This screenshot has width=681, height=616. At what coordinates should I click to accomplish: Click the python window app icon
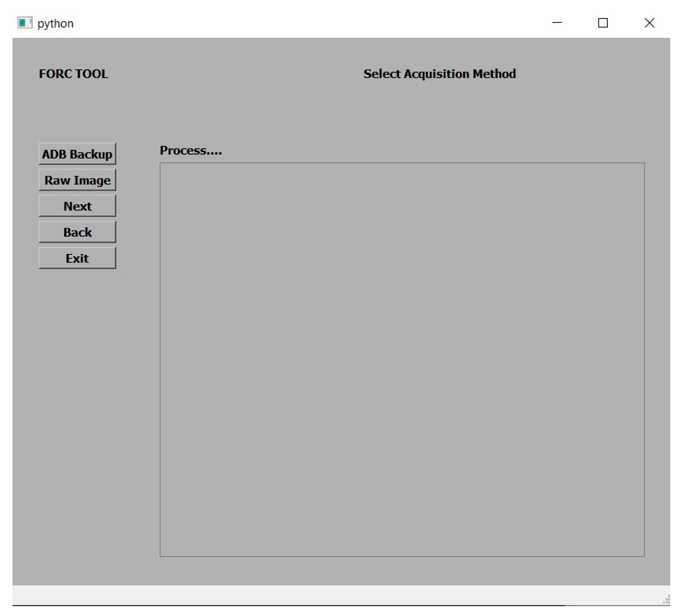pos(25,23)
